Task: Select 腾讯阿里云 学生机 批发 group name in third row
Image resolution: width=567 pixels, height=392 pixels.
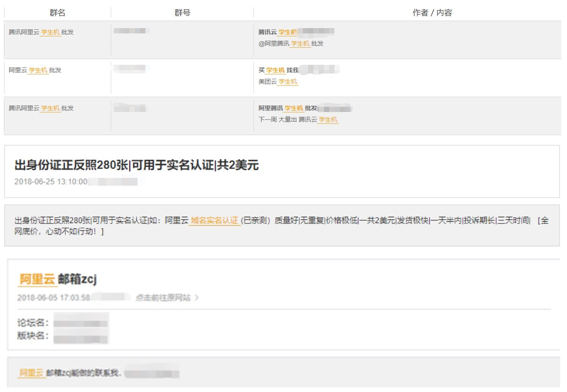Action: (41, 108)
